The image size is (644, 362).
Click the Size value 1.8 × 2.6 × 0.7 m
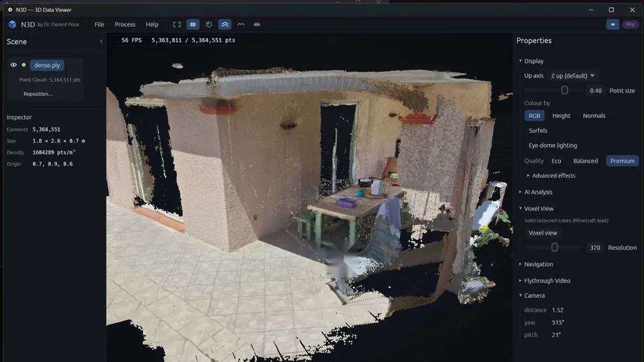[59, 141]
